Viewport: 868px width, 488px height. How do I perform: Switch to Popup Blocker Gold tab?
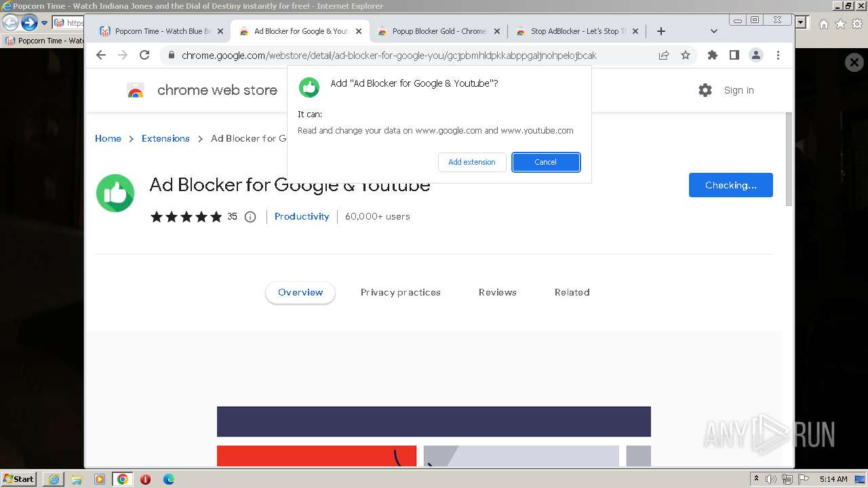coord(439,31)
